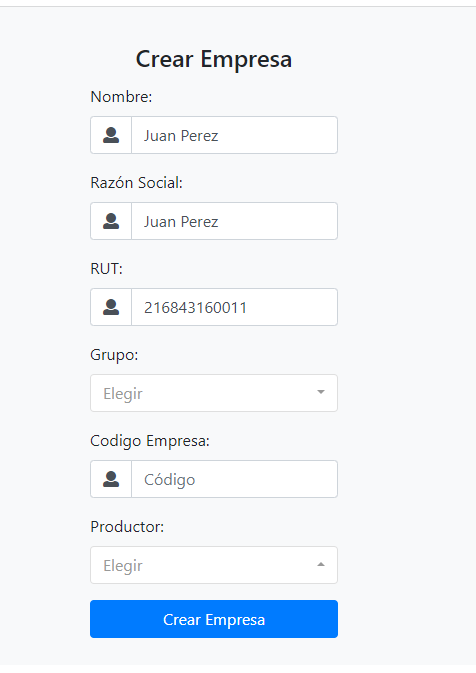The height and width of the screenshot is (673, 476).
Task: Click the person icon beside Razón Social field
Action: [111, 221]
